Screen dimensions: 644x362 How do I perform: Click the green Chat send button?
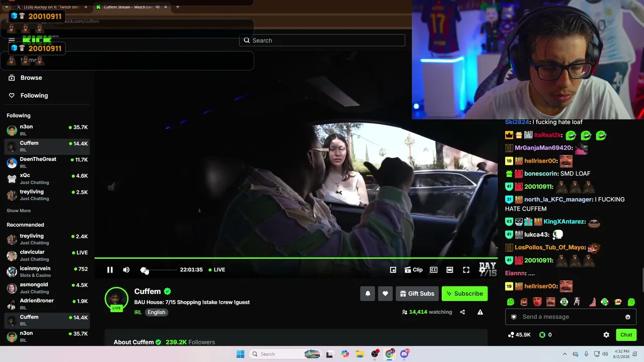626,335
